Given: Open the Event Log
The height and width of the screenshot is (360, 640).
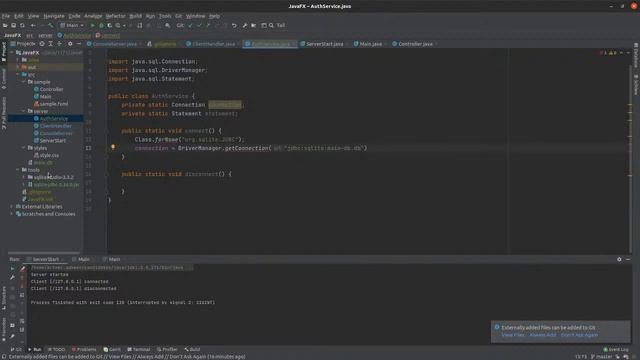Looking at the screenshot, I should point(616,349).
